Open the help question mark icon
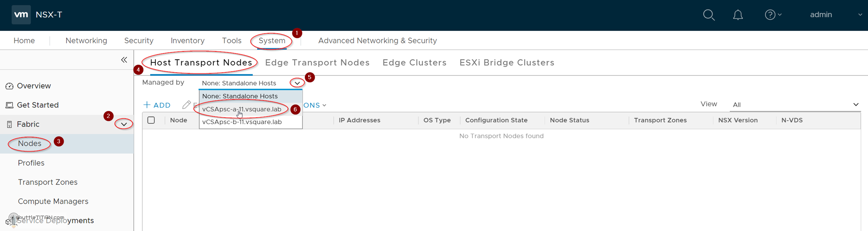The height and width of the screenshot is (231, 868). pos(771,15)
